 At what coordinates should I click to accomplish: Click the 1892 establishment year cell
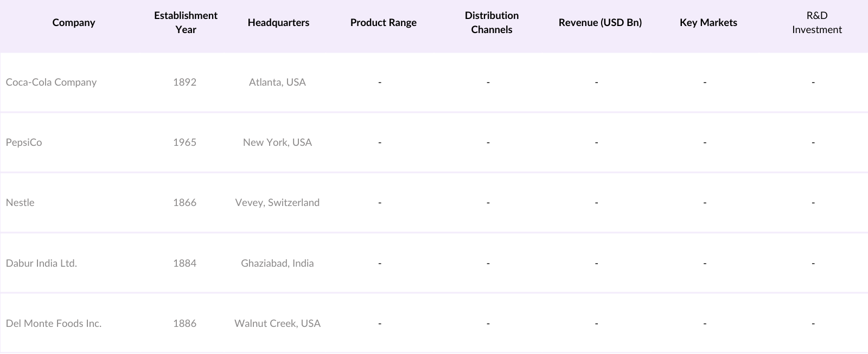(184, 82)
